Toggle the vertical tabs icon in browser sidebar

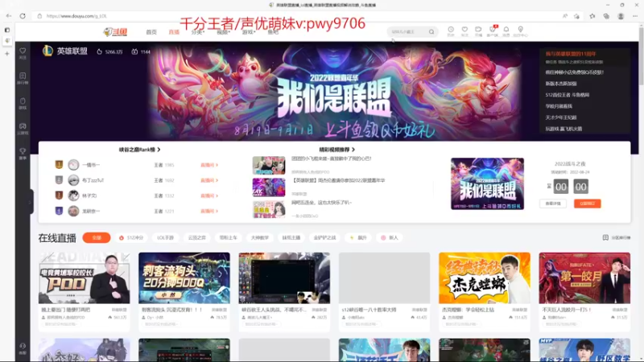[x=7, y=30]
